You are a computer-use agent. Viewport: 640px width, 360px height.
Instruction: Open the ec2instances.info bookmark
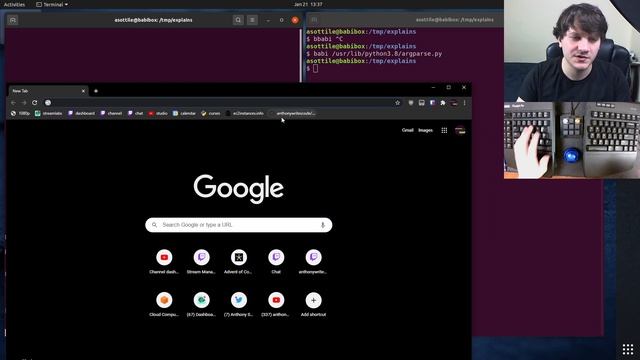(x=244, y=113)
